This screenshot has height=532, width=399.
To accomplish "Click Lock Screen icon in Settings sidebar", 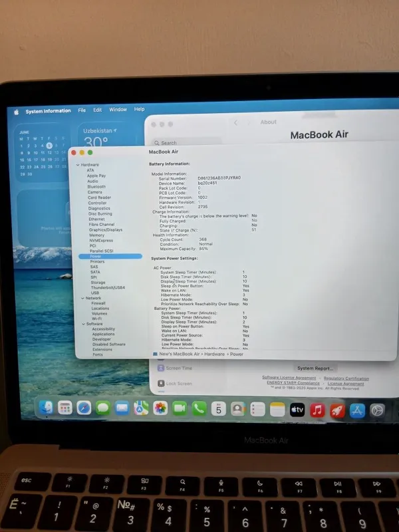I will (x=161, y=384).
